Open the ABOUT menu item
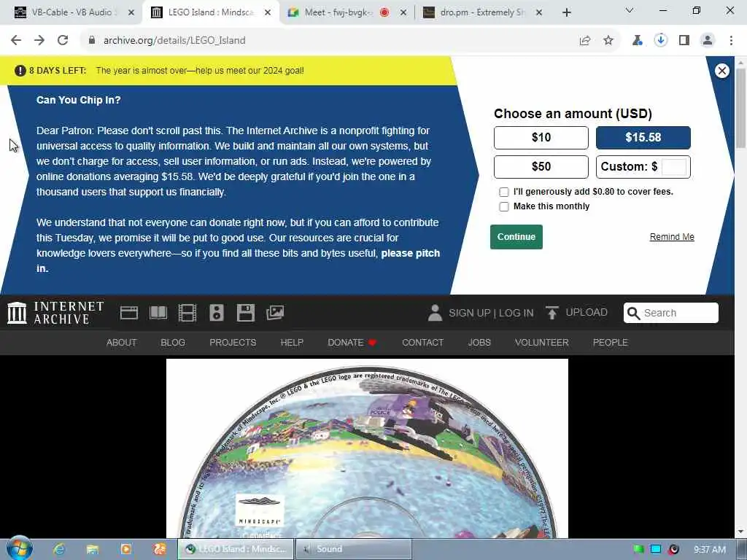This screenshot has width=747, height=560. point(122,343)
